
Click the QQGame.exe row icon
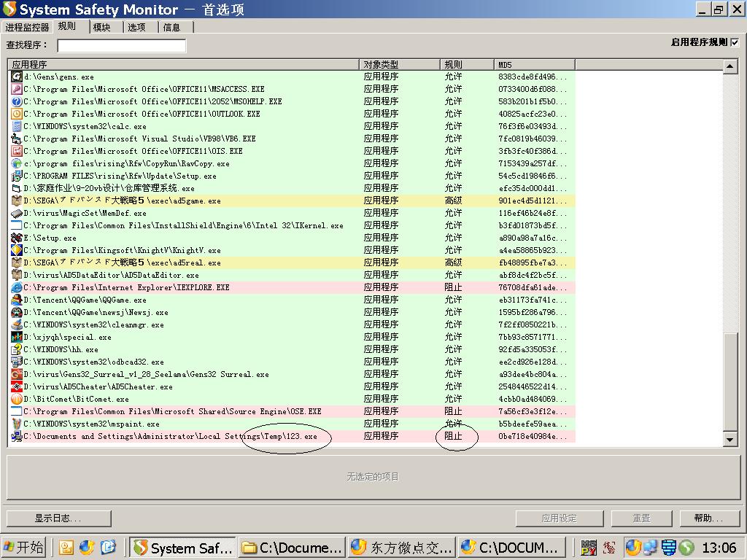point(17,300)
